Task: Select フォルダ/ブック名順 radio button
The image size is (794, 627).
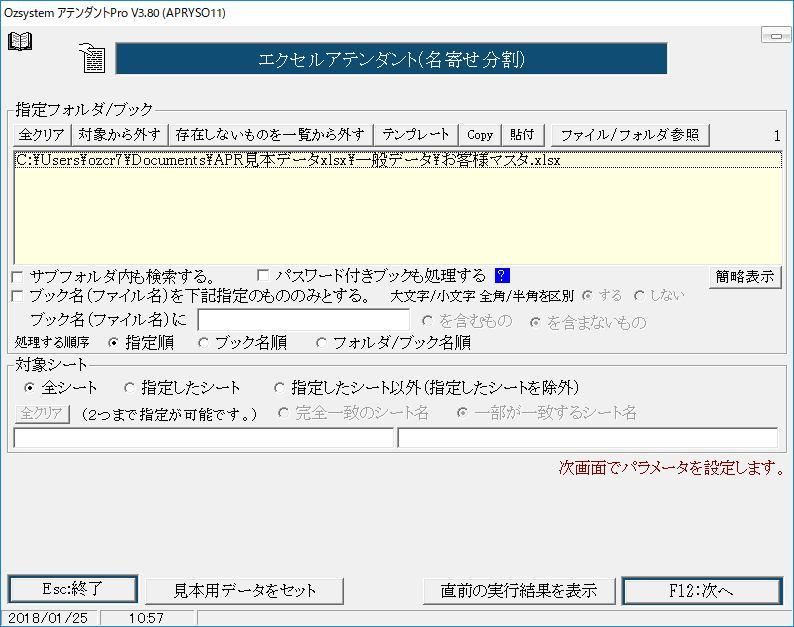Action: pos(321,343)
